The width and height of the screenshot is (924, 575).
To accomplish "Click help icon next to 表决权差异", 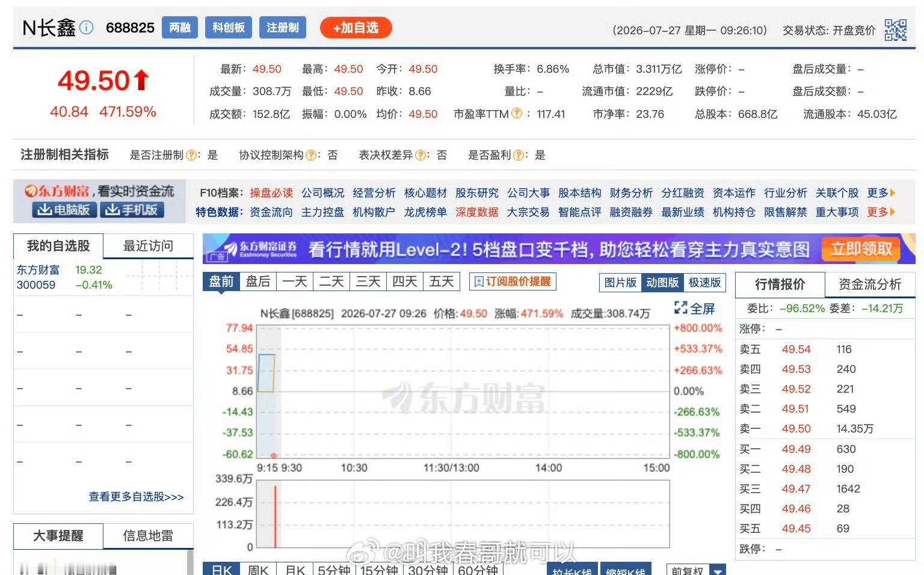I will (420, 155).
